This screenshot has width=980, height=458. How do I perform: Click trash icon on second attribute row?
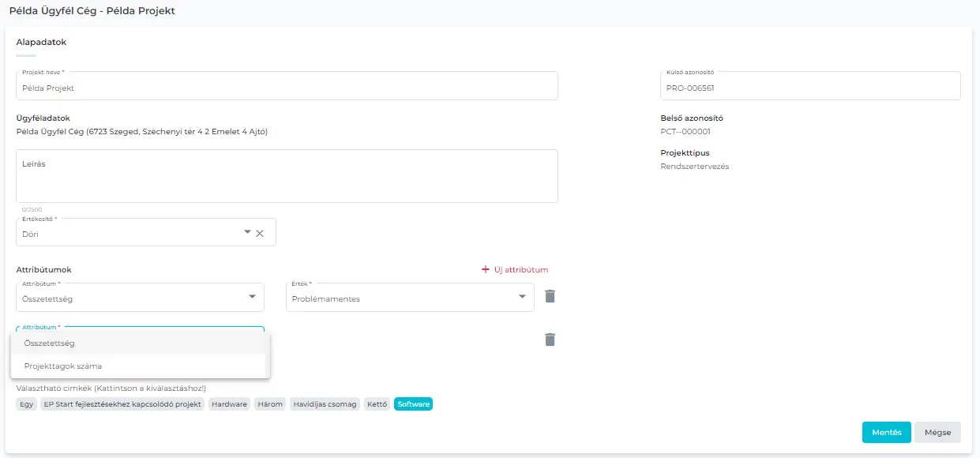point(550,340)
